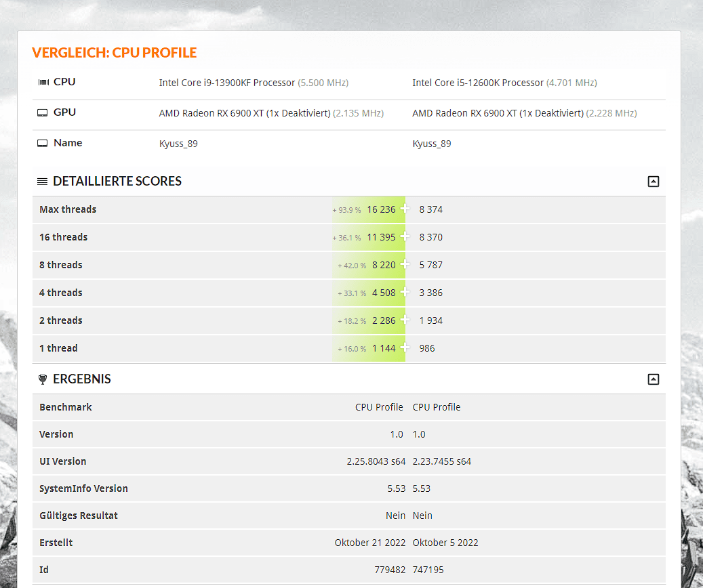Click the RX 6900 XT entry at 2.228 MHz
The width and height of the screenshot is (703, 588).
point(525,113)
